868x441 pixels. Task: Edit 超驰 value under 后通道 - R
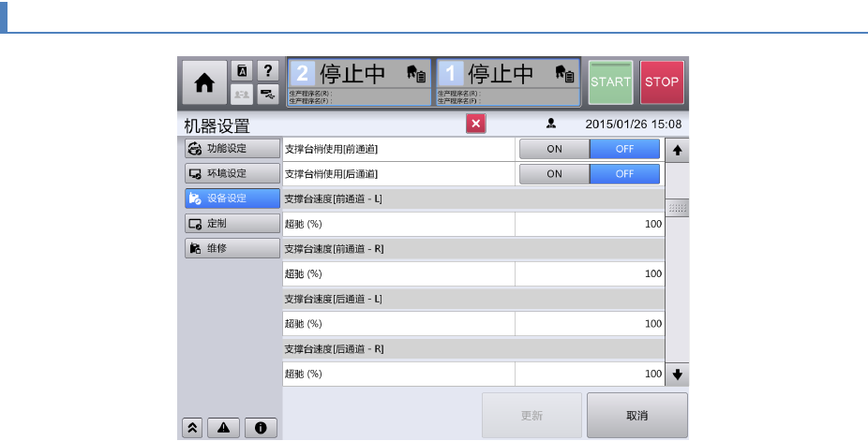pyautogui.click(x=590, y=375)
